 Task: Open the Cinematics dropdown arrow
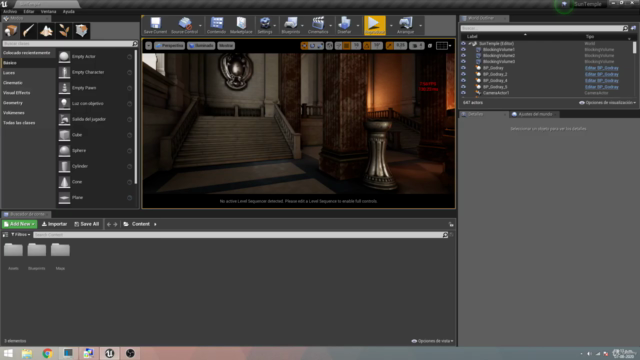[x=331, y=26]
